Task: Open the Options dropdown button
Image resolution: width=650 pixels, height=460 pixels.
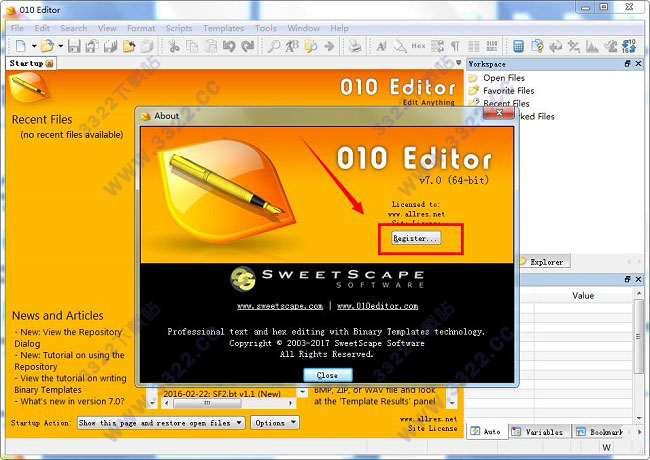Action: coord(274,423)
